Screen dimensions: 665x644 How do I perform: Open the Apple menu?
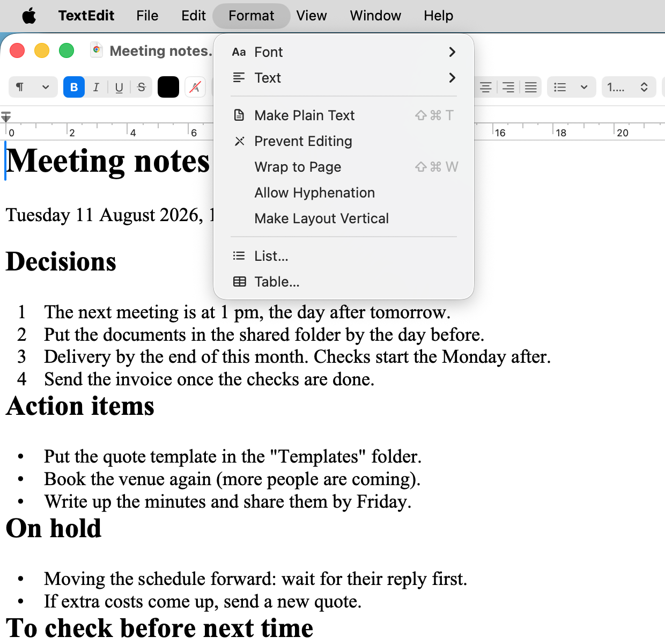point(29,16)
